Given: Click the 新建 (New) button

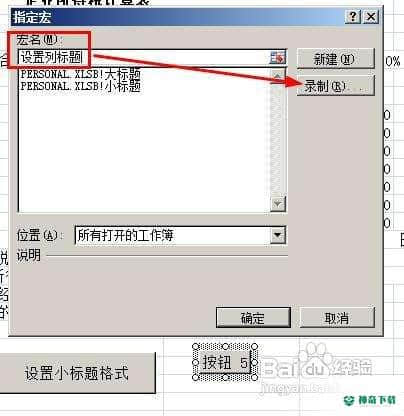Looking at the screenshot, I should pyautogui.click(x=335, y=59).
